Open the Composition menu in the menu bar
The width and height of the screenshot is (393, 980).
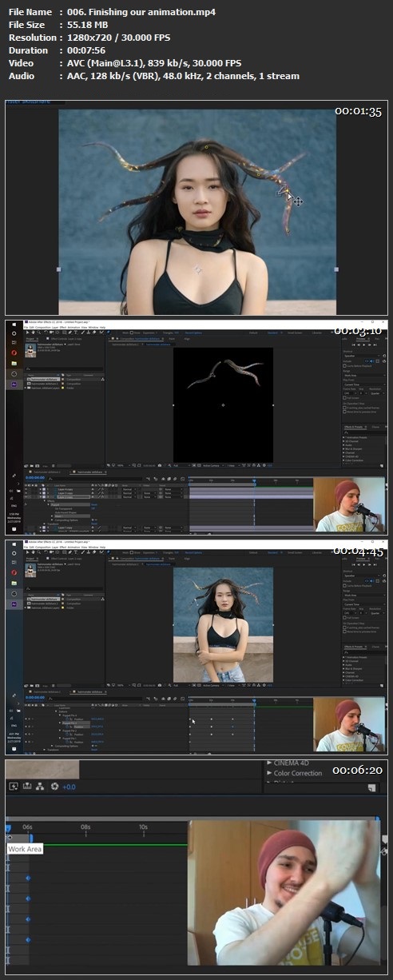pos(42,329)
